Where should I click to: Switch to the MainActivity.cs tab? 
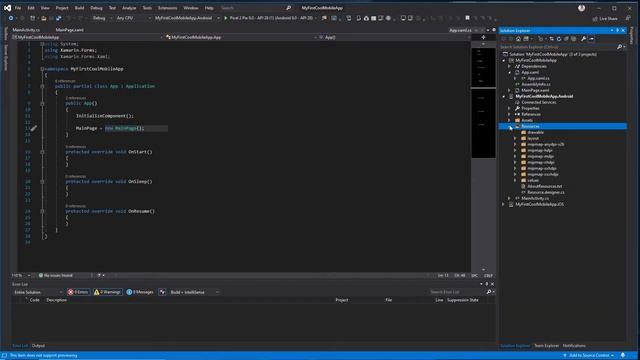(26, 30)
